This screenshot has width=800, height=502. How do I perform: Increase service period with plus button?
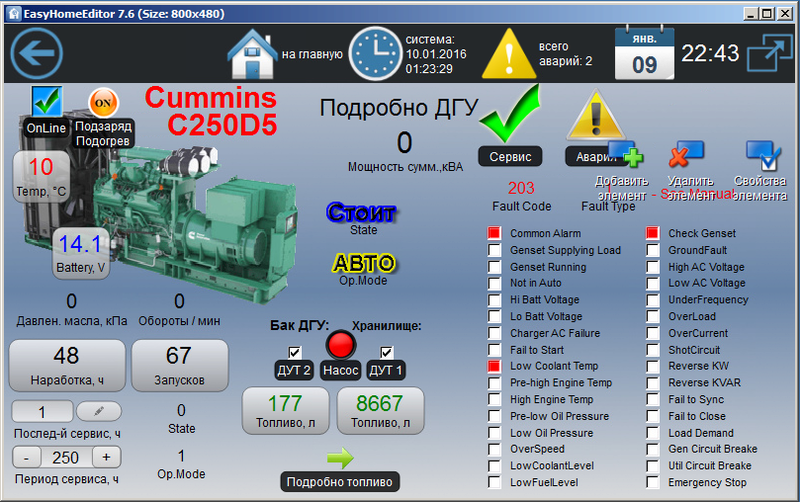pyautogui.click(x=107, y=457)
